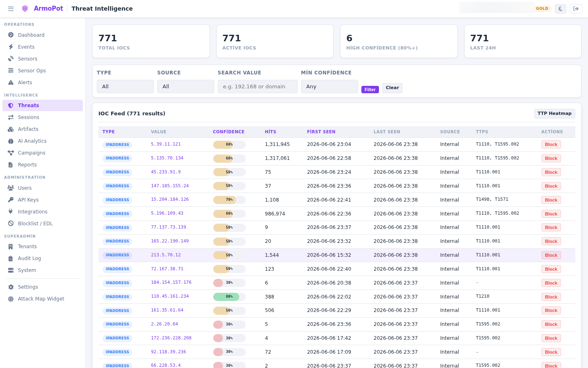Click 70% confidence bar for 15.204.184.126
This screenshot has width=588, height=368.
pyautogui.click(x=229, y=200)
